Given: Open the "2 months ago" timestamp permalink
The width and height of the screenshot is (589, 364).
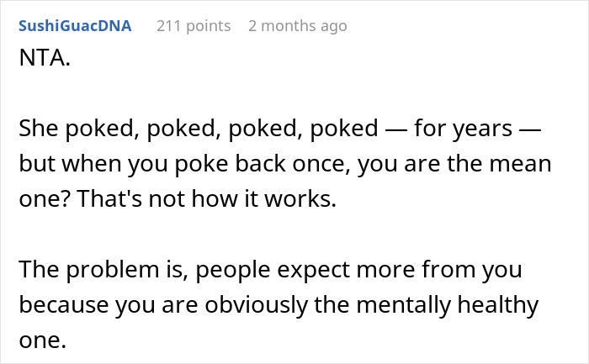Looking at the screenshot, I should (297, 26).
